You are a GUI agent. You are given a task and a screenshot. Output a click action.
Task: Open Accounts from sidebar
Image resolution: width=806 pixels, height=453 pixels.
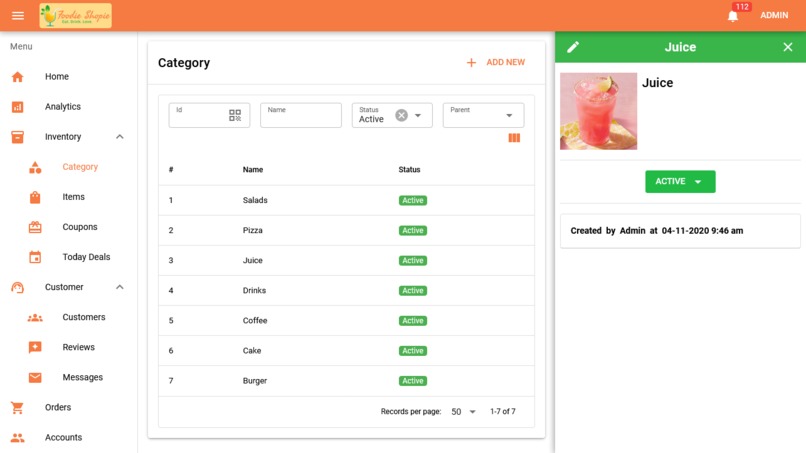[x=63, y=438]
